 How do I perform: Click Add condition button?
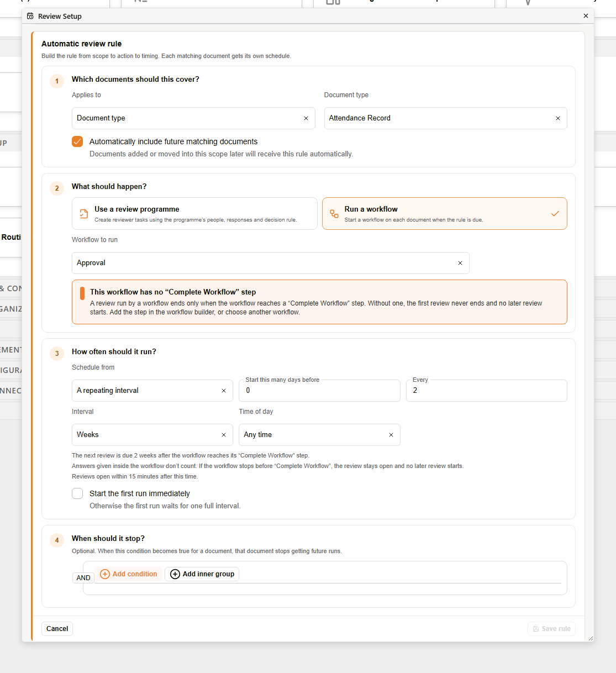[x=129, y=574]
